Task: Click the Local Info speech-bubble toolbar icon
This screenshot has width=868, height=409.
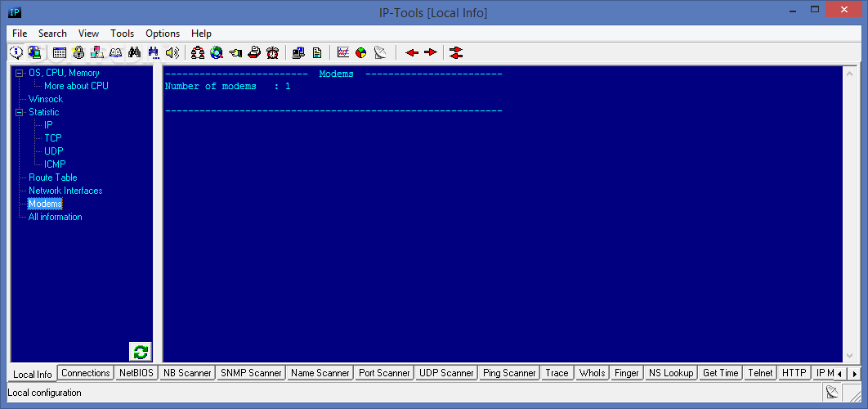Action: pyautogui.click(x=16, y=52)
